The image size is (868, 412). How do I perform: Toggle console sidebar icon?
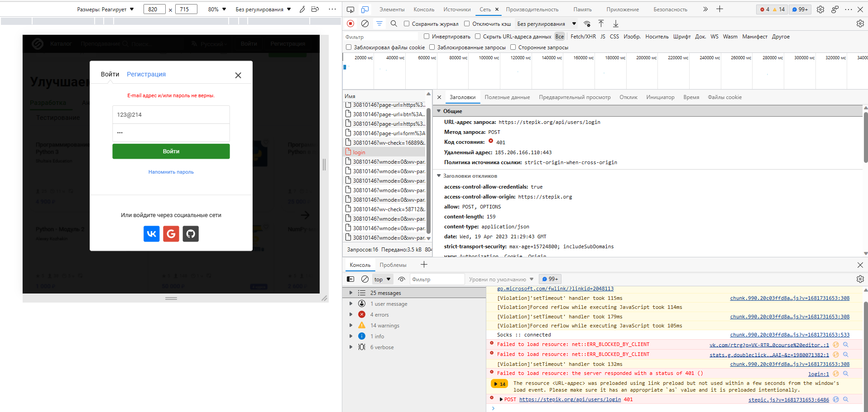[x=350, y=279]
